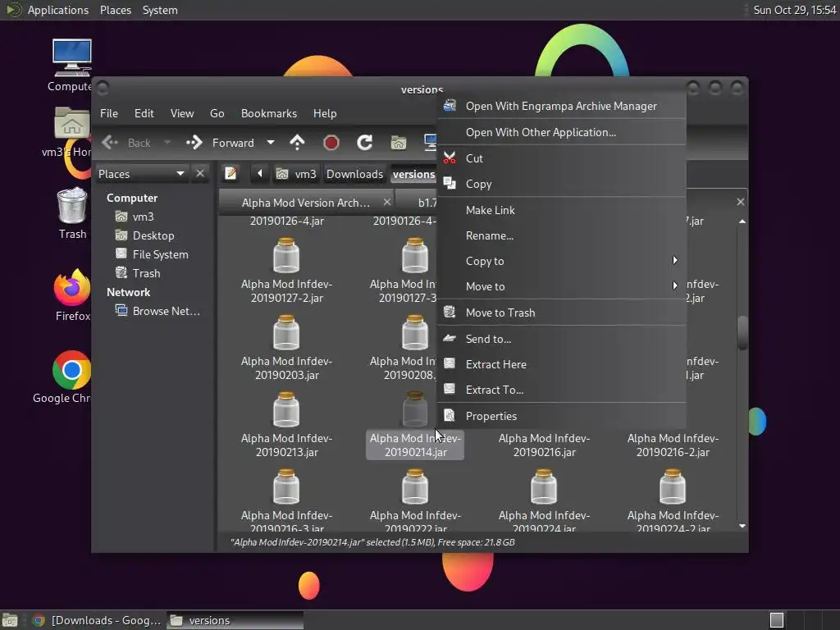Click the red Stop loading icon

pyautogui.click(x=331, y=143)
